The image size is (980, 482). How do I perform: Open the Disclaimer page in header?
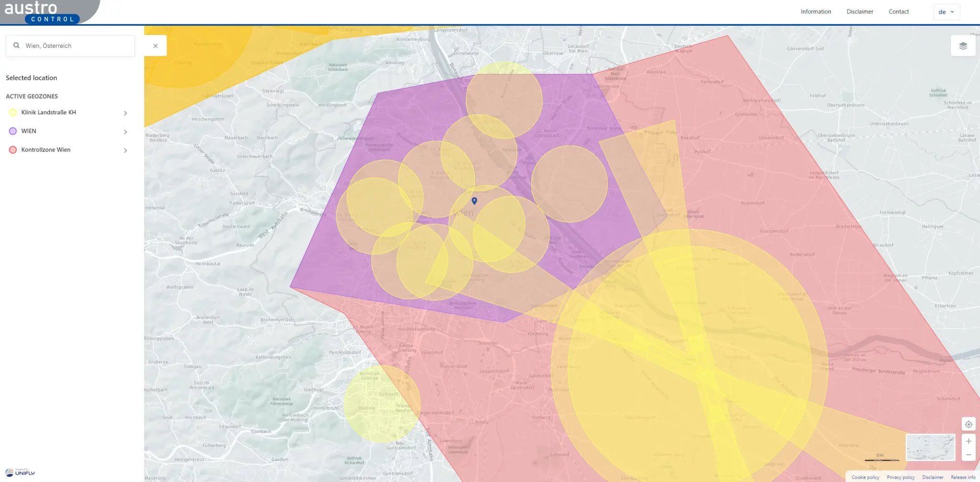[860, 11]
